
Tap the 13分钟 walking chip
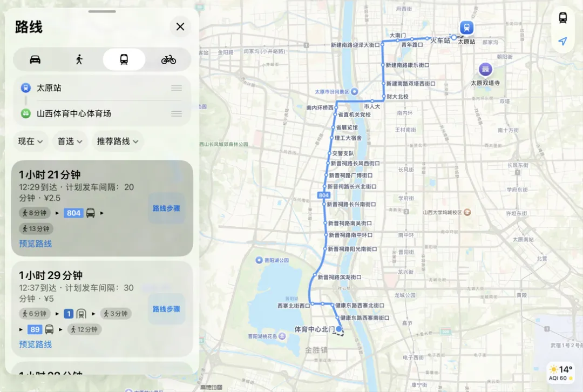tap(36, 229)
